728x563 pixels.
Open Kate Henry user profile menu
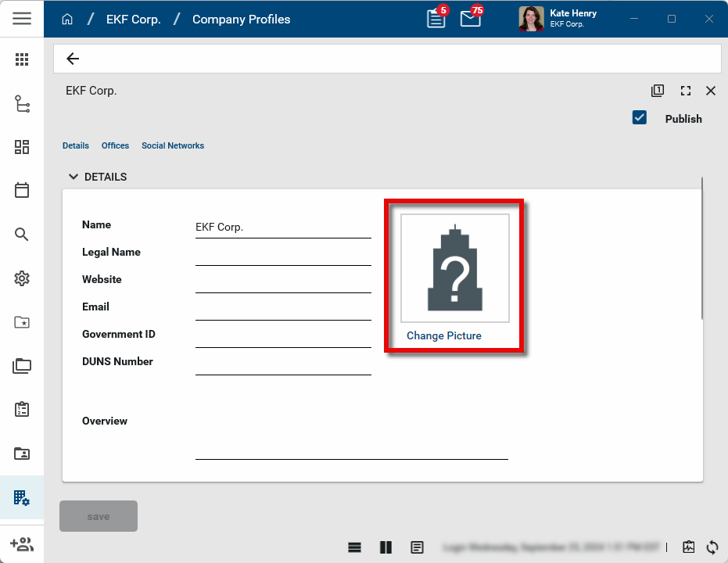tap(558, 19)
